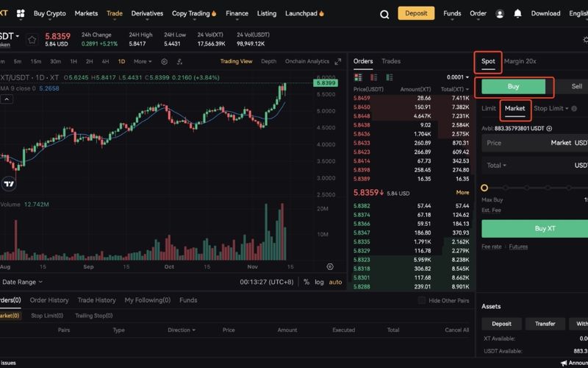
Task: Click the Total amount input field
Action: tap(535, 165)
